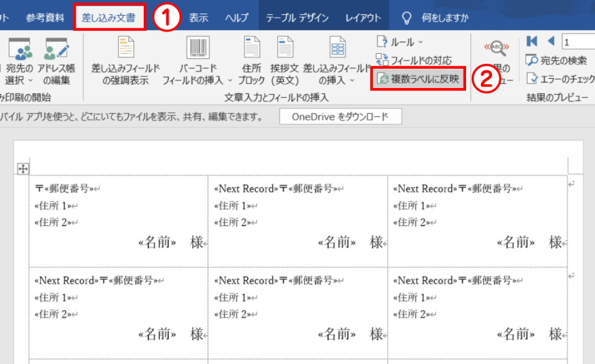The image size is (595, 364).
Task: Go to previous record arrow
Action: tap(551, 41)
